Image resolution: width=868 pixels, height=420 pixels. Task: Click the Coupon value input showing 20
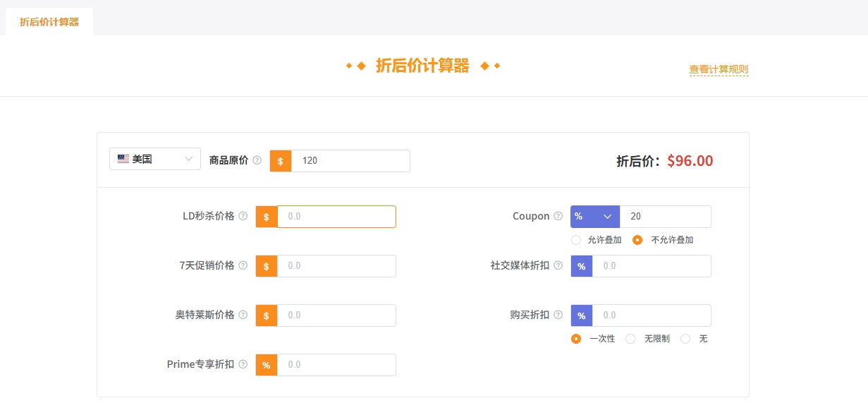click(x=666, y=217)
